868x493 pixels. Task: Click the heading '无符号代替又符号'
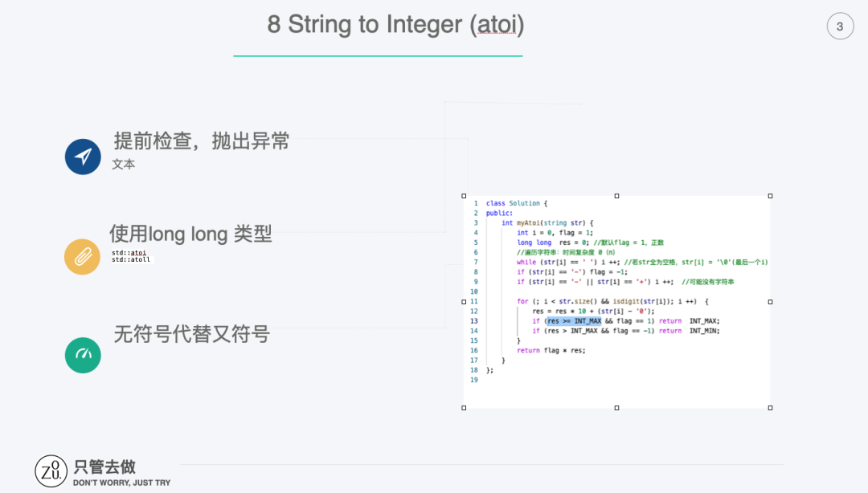pos(191,334)
